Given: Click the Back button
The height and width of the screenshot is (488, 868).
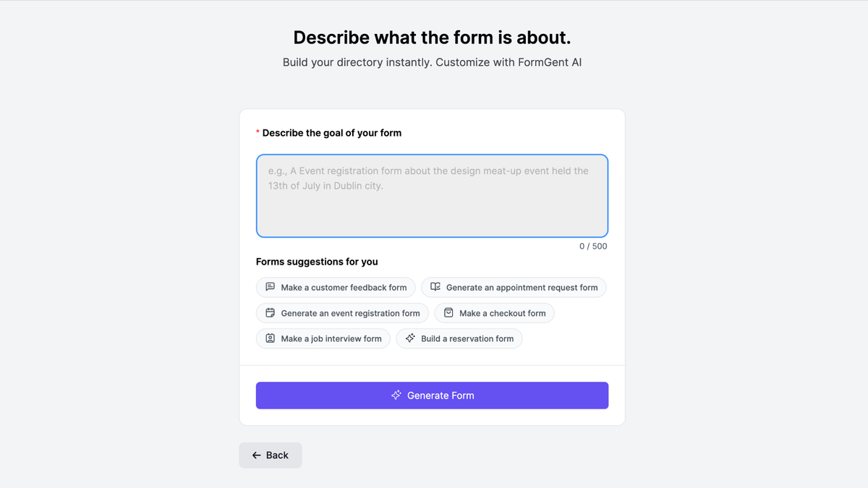Looking at the screenshot, I should [x=271, y=455].
